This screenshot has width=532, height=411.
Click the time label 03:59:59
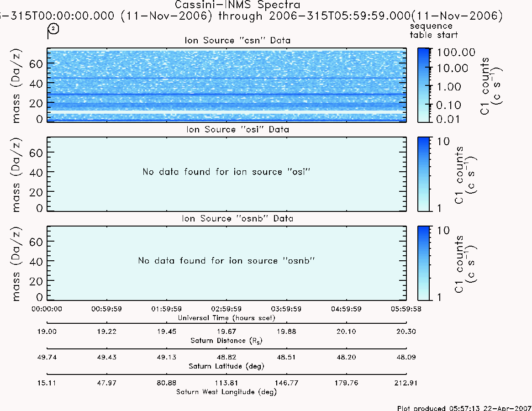(x=286, y=309)
